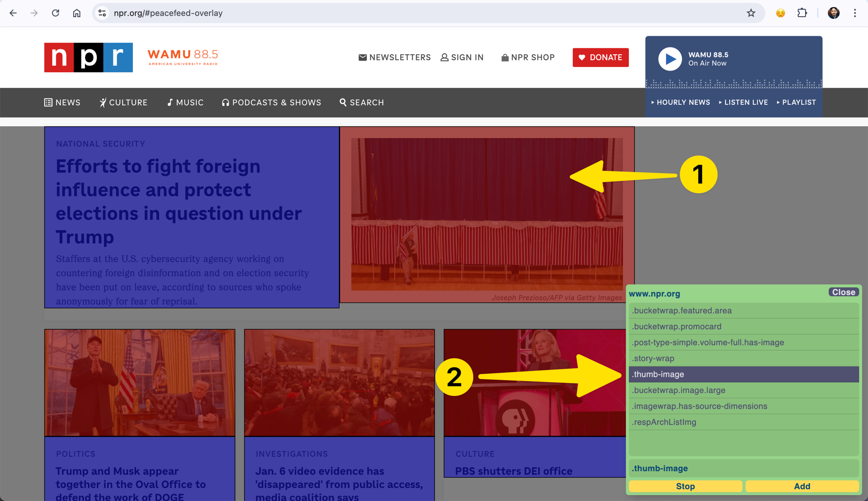
Task: Open the Chrome profile avatar
Action: coord(834,13)
